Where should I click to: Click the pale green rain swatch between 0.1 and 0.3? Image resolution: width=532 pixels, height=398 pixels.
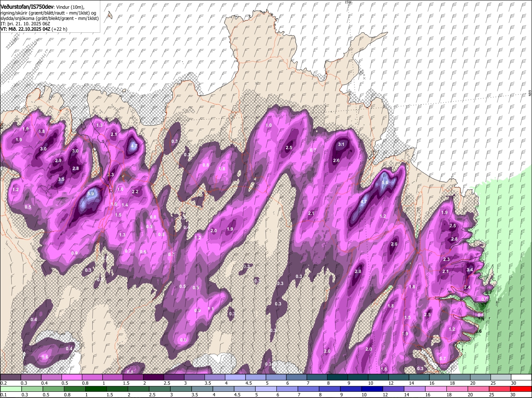pos(11,389)
